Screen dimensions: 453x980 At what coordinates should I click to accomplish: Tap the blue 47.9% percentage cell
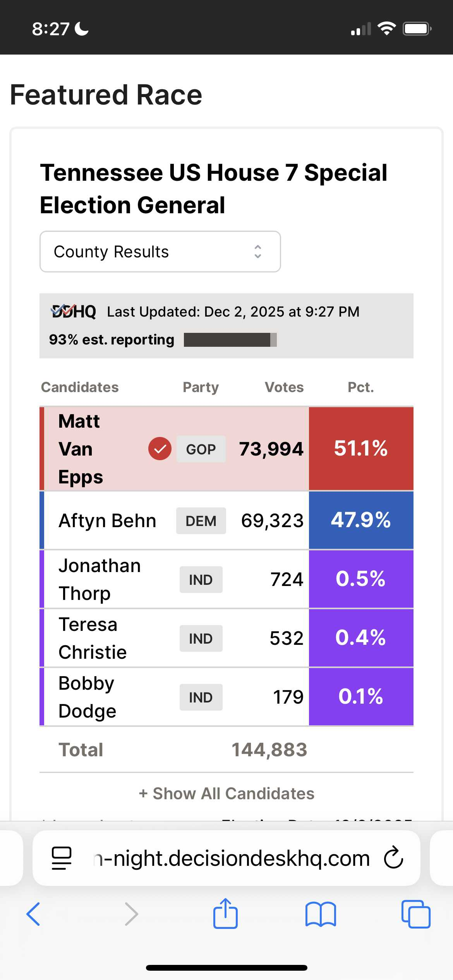(361, 520)
